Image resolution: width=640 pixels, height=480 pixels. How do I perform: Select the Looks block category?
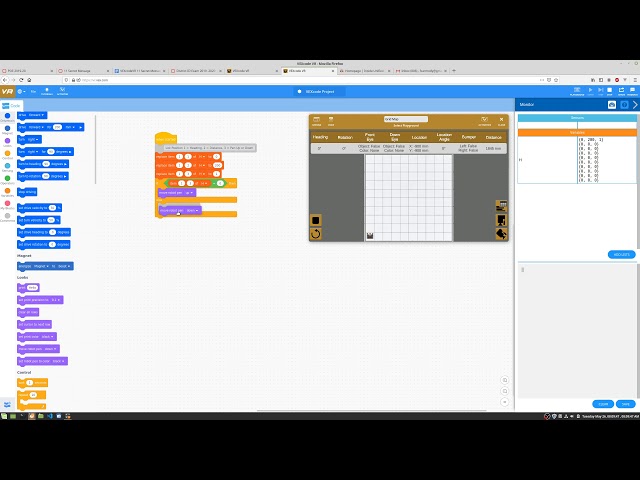7,142
